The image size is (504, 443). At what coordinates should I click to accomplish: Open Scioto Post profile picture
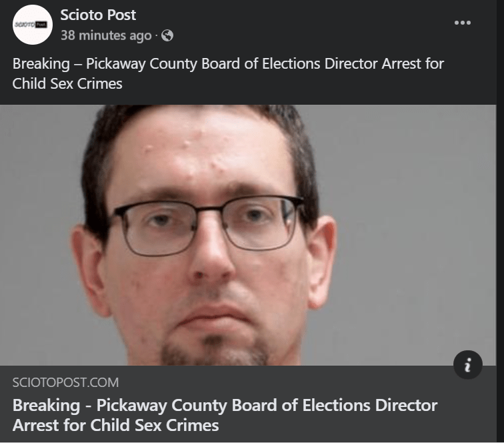point(33,25)
